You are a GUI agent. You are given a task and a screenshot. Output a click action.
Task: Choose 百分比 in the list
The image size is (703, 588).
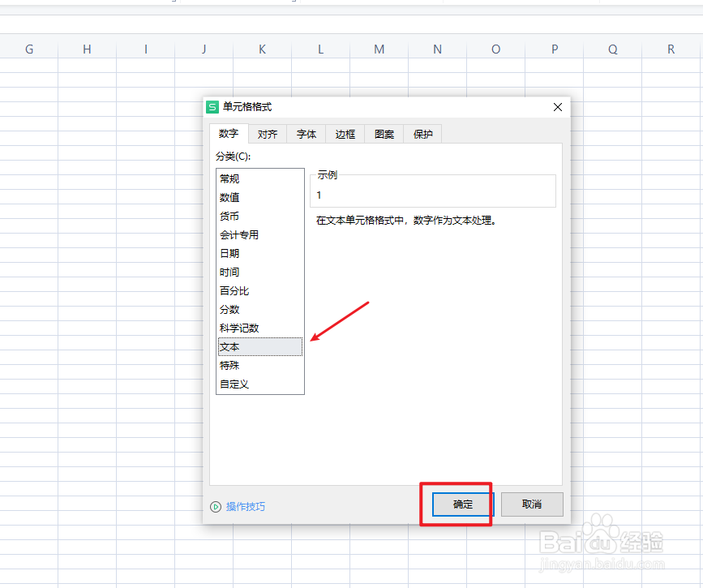coord(260,290)
